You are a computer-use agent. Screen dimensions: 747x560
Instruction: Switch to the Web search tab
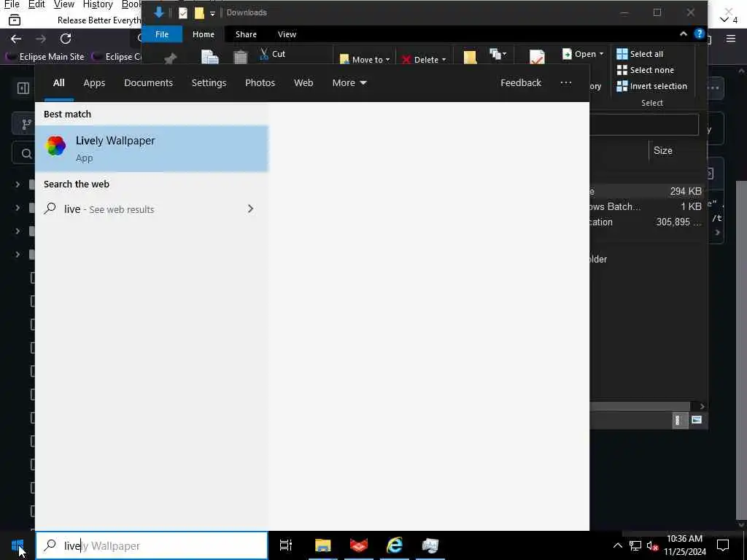(x=303, y=83)
